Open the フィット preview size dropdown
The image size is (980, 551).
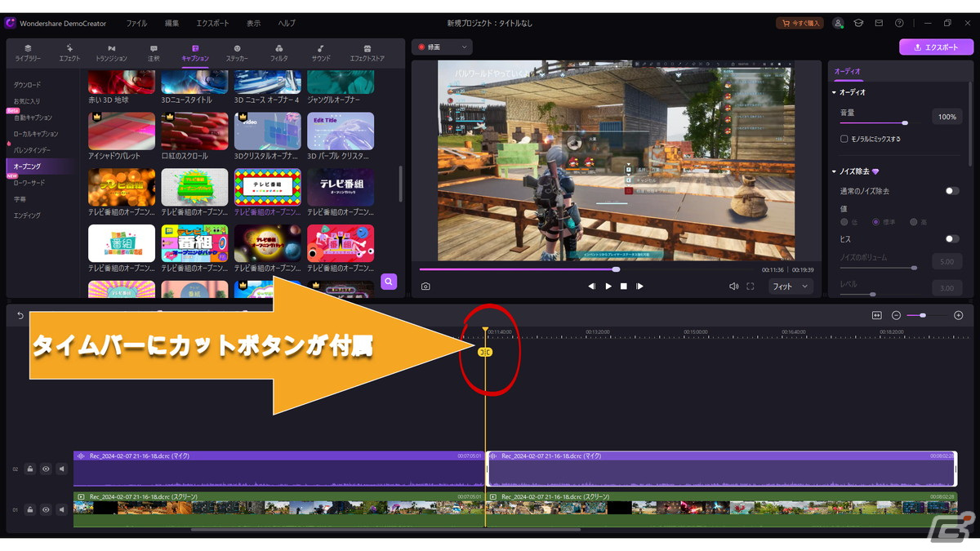[791, 287]
